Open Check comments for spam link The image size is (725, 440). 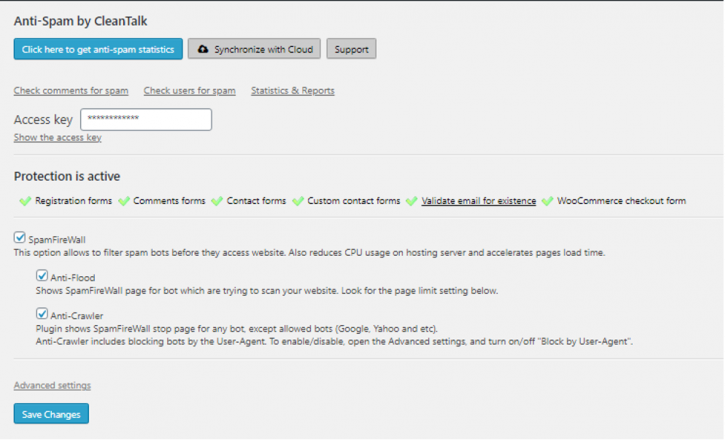click(x=71, y=91)
